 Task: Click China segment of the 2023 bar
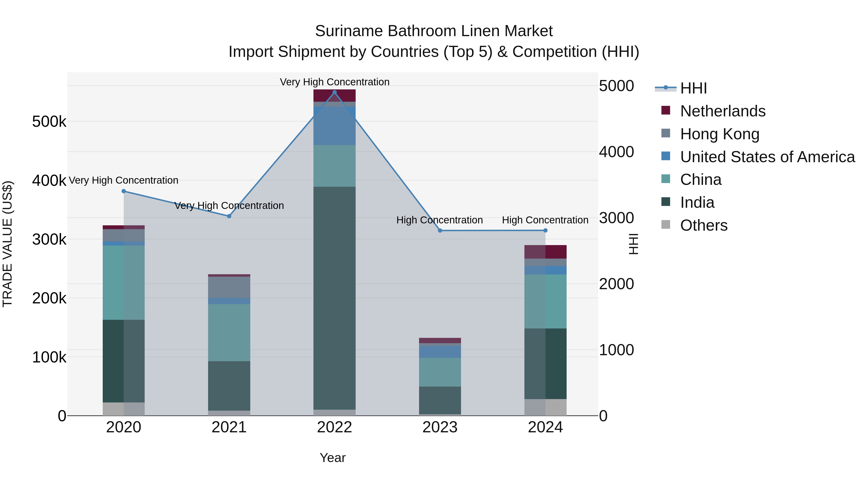(x=440, y=372)
